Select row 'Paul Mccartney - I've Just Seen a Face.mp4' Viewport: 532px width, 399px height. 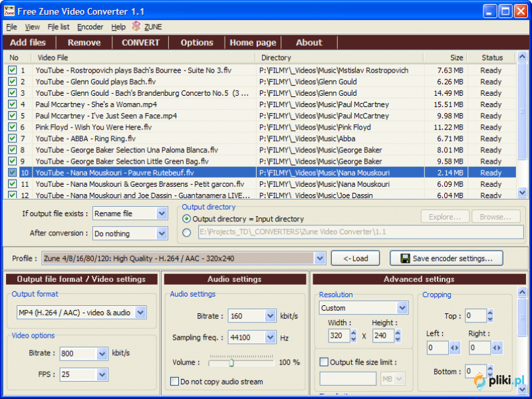(260, 116)
